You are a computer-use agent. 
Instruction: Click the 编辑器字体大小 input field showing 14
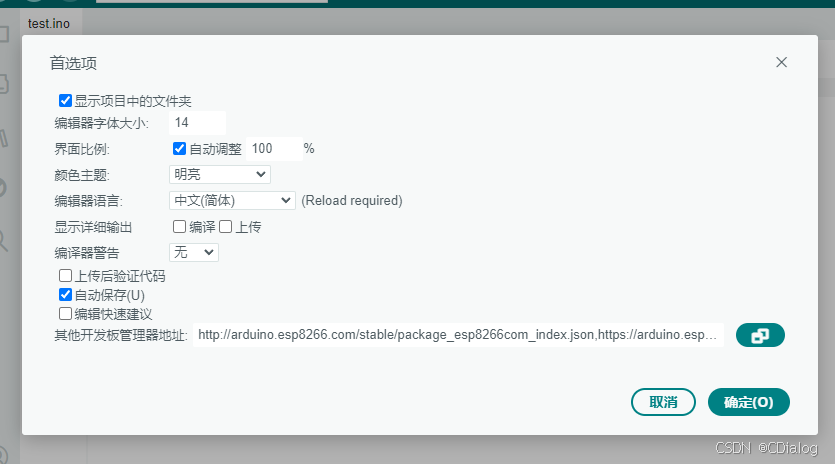pos(198,123)
